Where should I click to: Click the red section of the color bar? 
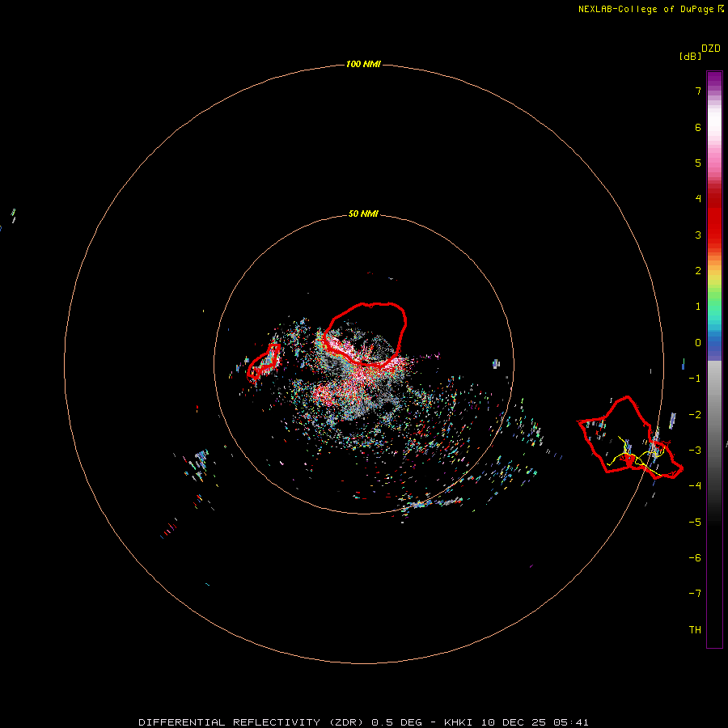point(714,218)
